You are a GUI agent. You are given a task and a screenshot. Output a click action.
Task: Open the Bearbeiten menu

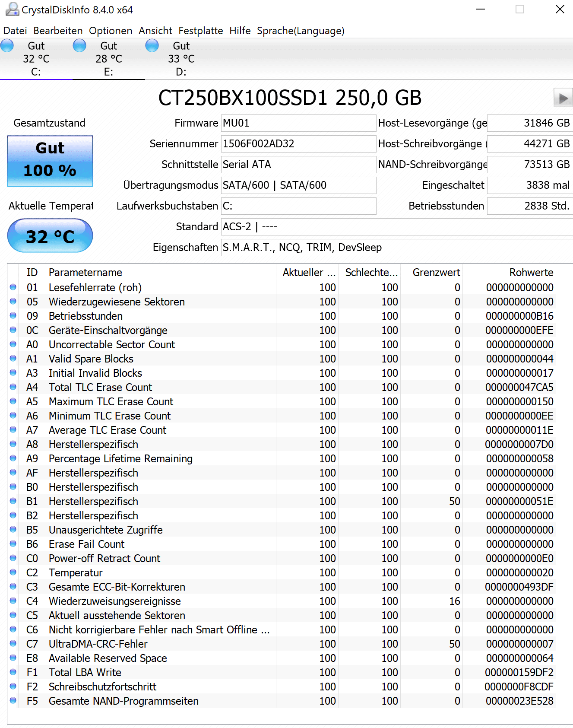click(x=58, y=31)
